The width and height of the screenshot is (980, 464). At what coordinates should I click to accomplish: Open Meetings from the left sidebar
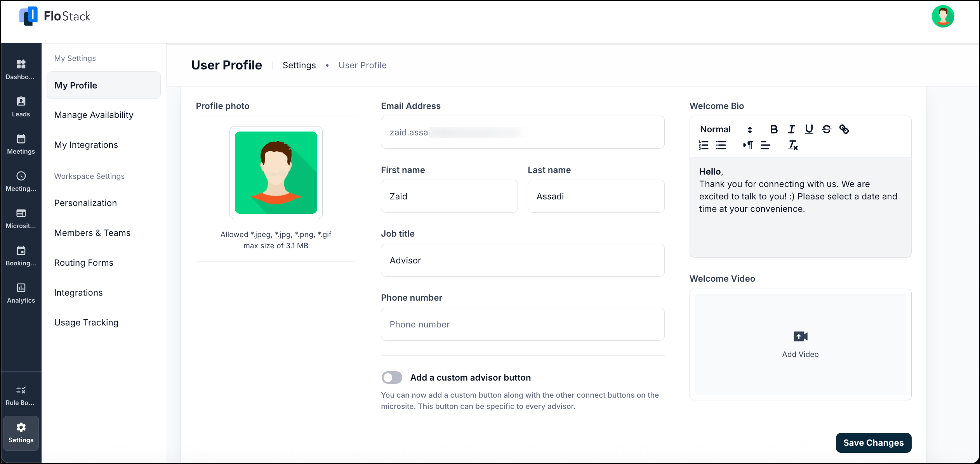pyautogui.click(x=21, y=144)
